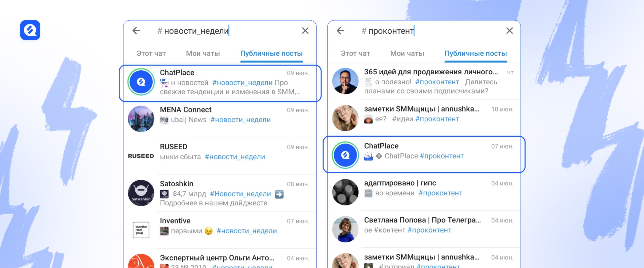Switch to Этот чат tab in right panel
The width and height of the screenshot is (644, 268).
click(x=355, y=53)
